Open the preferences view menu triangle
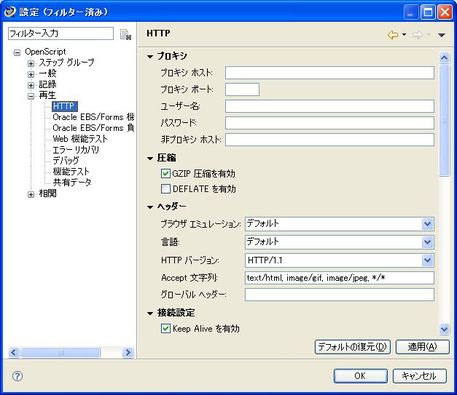This screenshot has width=457, height=395. pyautogui.click(x=441, y=35)
